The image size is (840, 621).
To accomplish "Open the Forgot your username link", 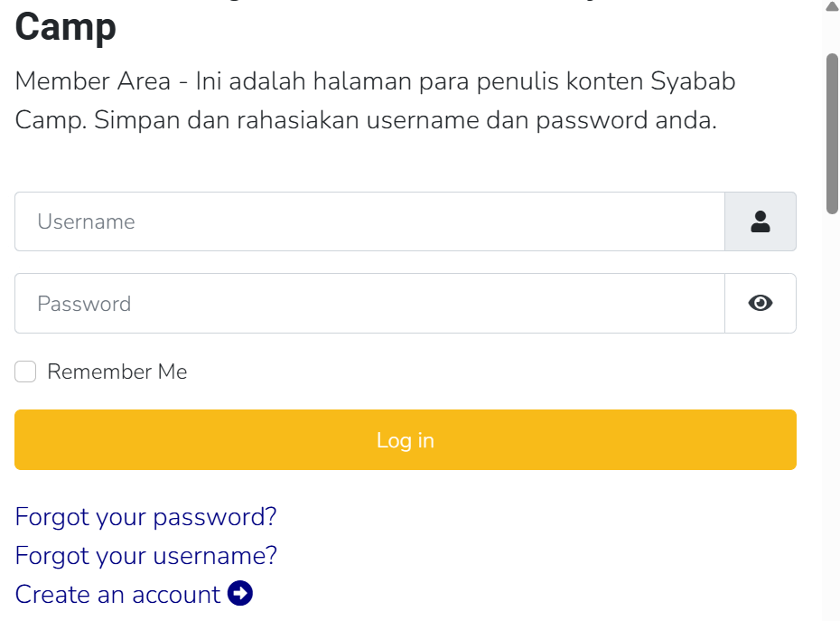I will tap(145, 556).
